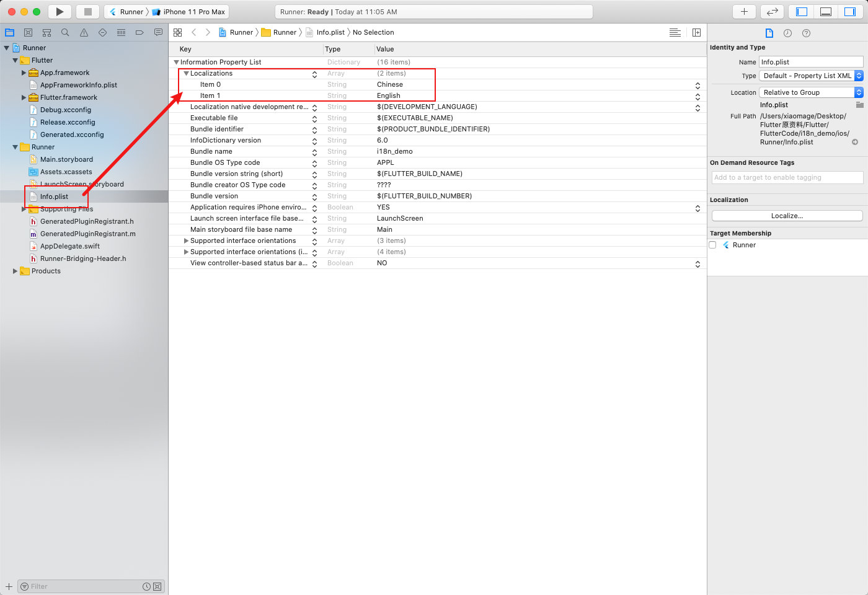Image resolution: width=868 pixels, height=595 pixels.
Task: Open the Library with the plus button
Action: click(744, 12)
